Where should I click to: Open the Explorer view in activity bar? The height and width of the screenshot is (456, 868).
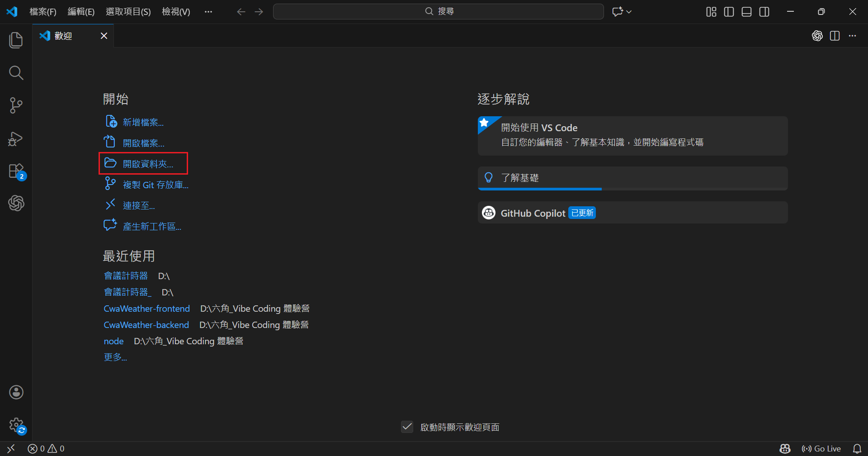tap(16, 40)
